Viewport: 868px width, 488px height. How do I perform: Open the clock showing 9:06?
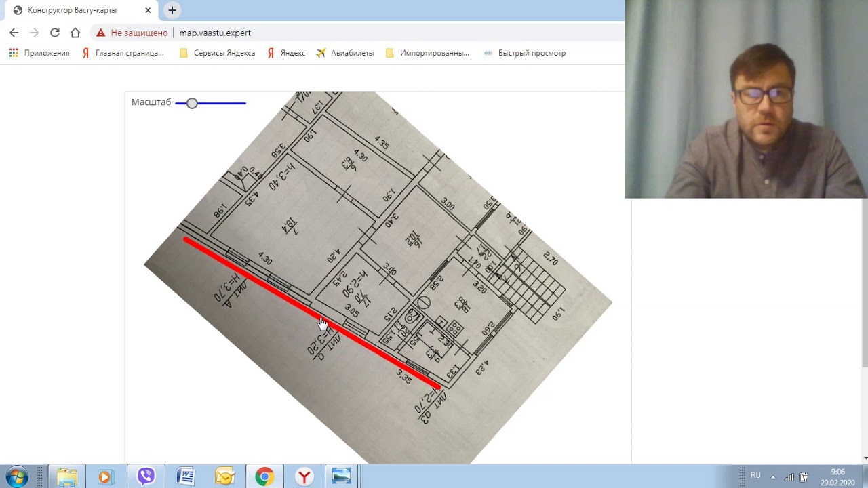[x=838, y=476]
